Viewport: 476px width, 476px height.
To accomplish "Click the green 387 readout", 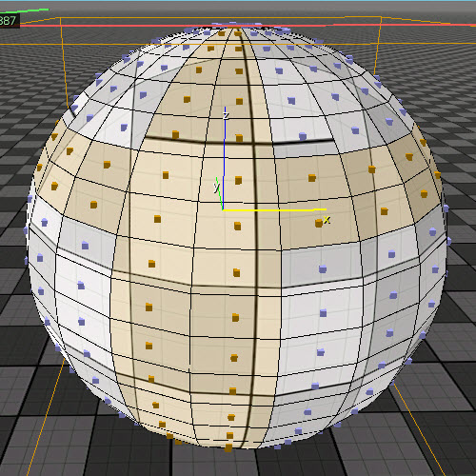I will 8,21.
